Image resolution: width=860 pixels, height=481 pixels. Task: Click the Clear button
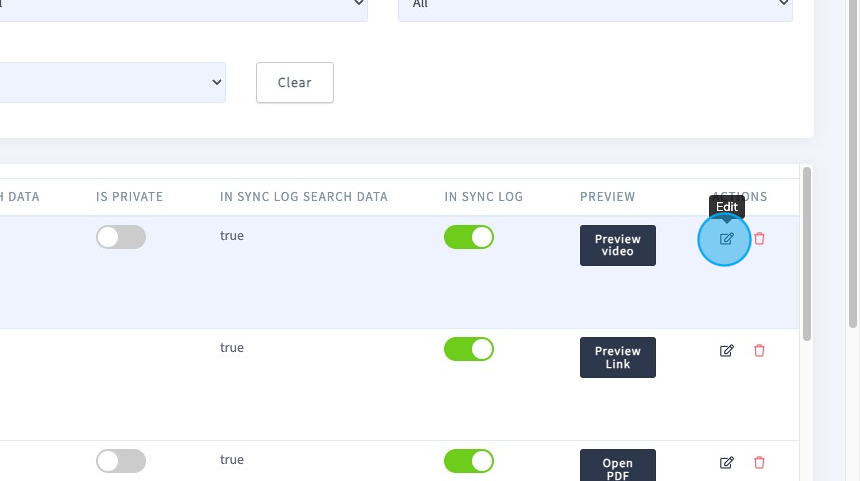[295, 82]
